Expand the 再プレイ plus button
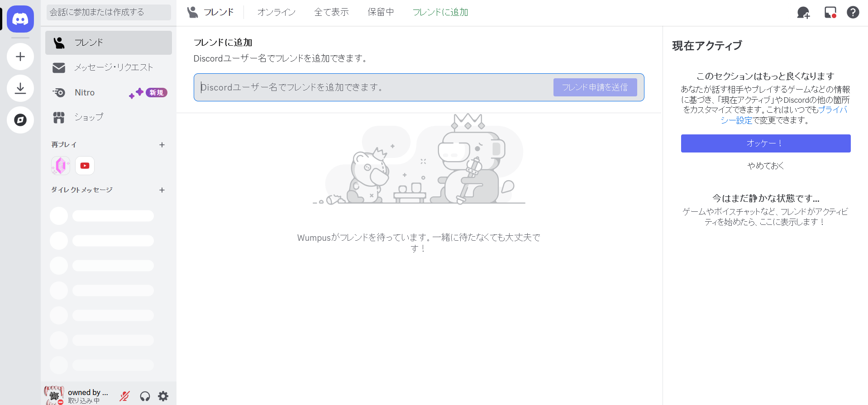The image size is (868, 405). click(x=162, y=145)
